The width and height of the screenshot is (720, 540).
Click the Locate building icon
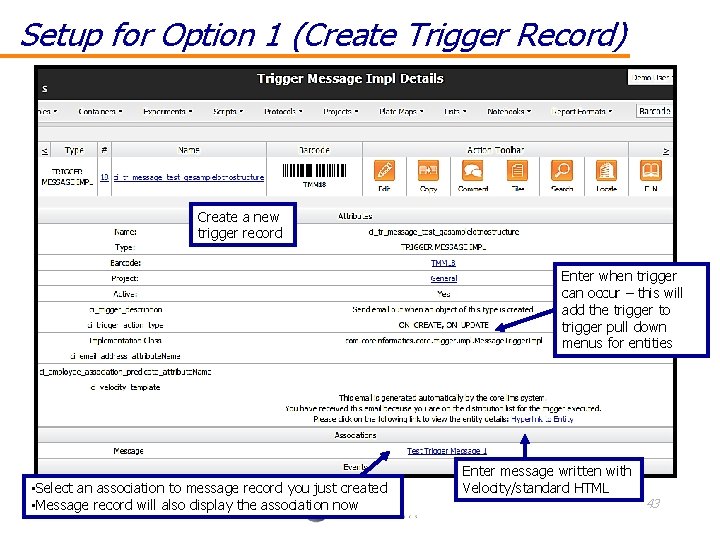tap(606, 171)
